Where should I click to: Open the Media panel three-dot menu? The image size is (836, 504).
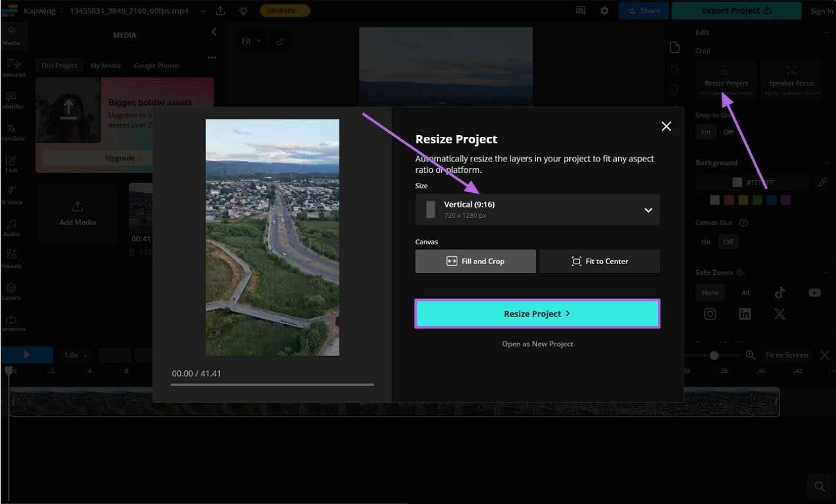point(212,58)
